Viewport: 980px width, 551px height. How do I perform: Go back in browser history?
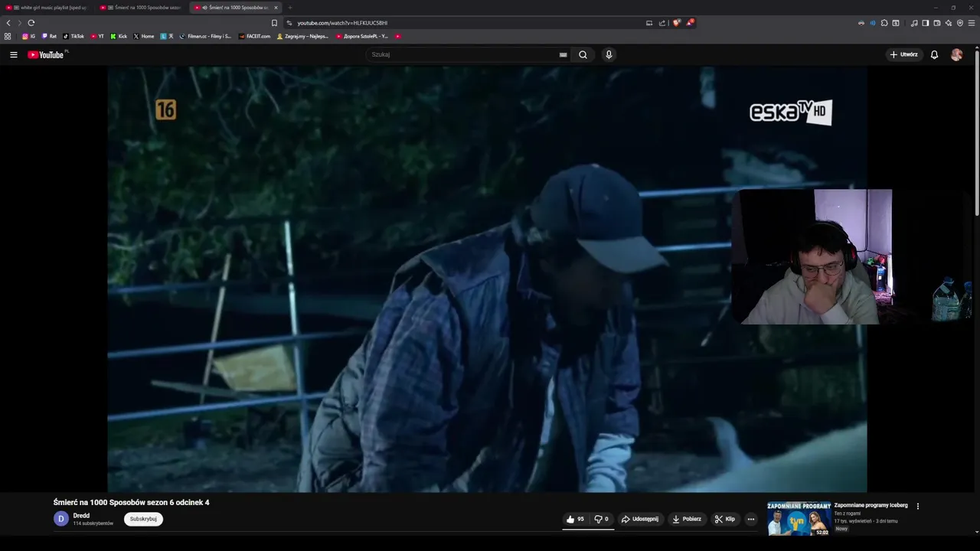pyautogui.click(x=8, y=23)
